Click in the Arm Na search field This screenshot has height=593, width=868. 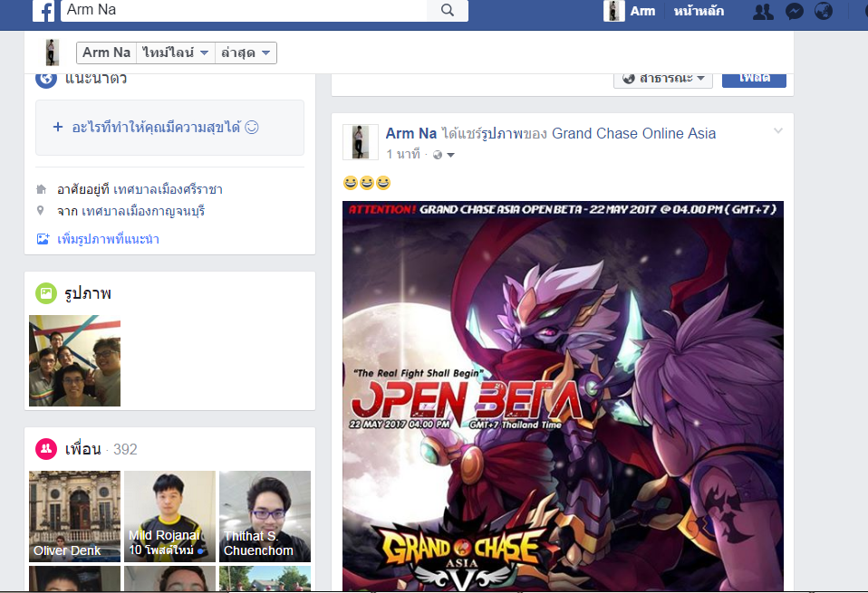click(x=244, y=11)
